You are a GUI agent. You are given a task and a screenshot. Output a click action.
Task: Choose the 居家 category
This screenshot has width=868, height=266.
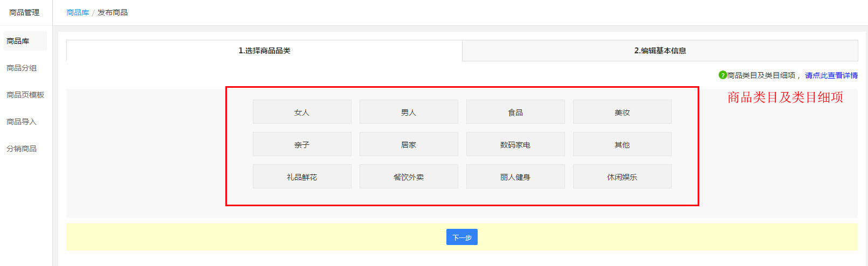click(409, 144)
